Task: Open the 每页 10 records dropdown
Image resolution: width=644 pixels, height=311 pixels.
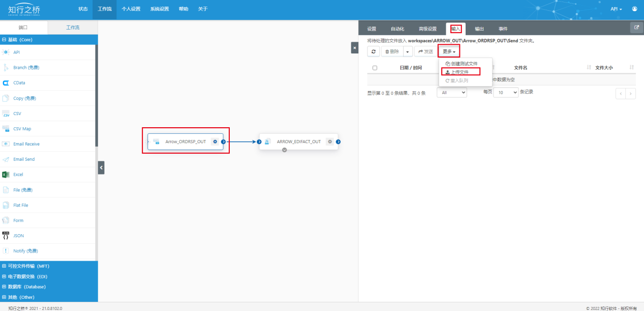Action: coord(506,93)
